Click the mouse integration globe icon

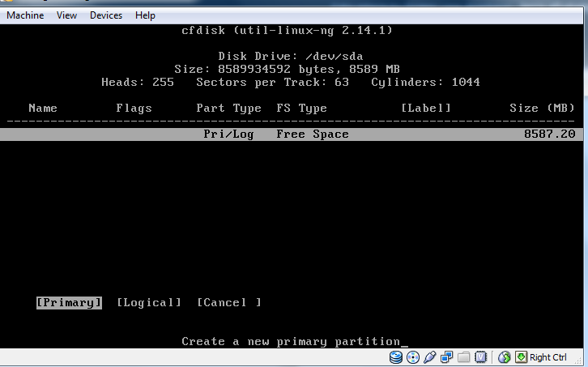pyautogui.click(x=505, y=357)
